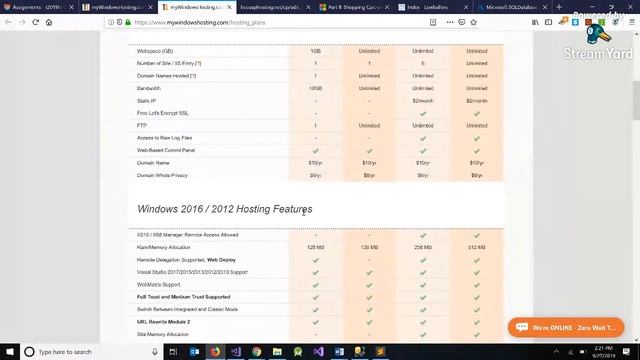Image resolution: width=640 pixels, height=360 pixels.
Task: Save page with the Pocket icon
Action: pyautogui.click(x=462, y=22)
